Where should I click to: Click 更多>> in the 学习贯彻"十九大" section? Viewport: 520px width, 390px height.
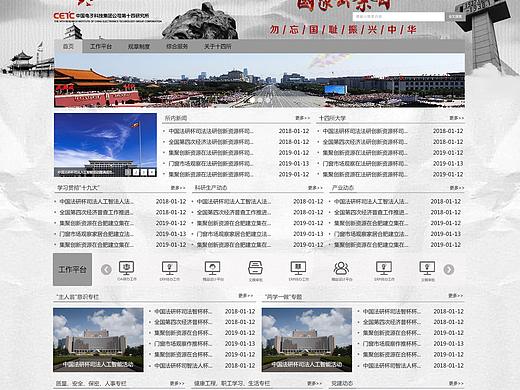click(178, 188)
